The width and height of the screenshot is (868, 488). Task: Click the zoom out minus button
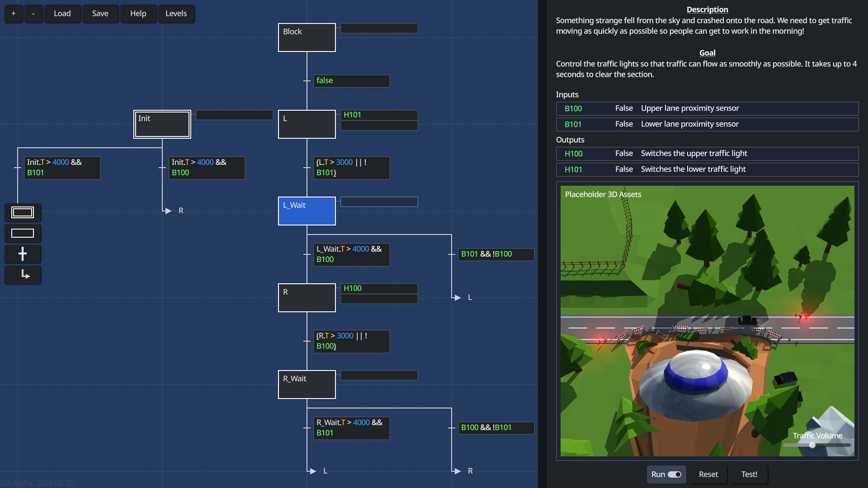click(33, 14)
